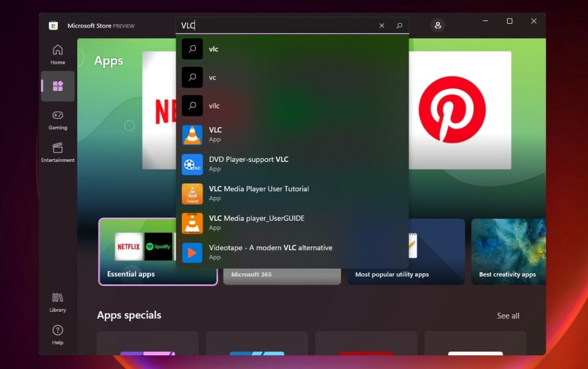Open the Entertainment section

point(57,151)
